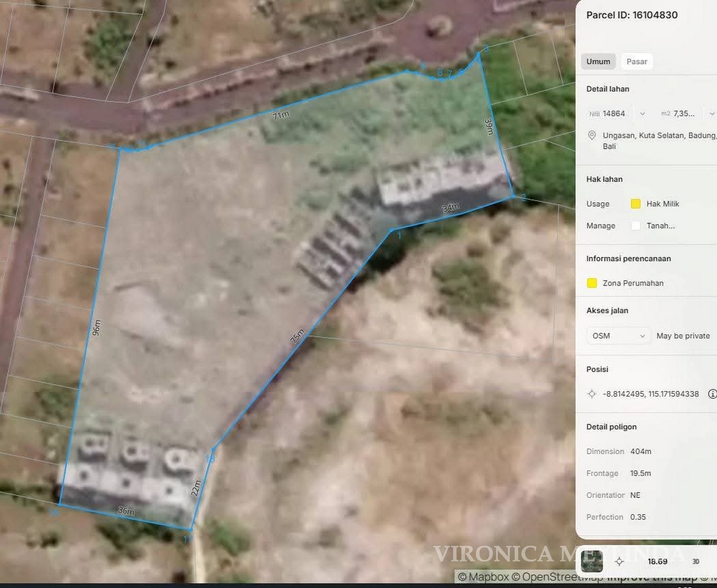The width and height of the screenshot is (717, 588).
Task: Click the 39m edge label on the parcel
Action: click(x=489, y=126)
